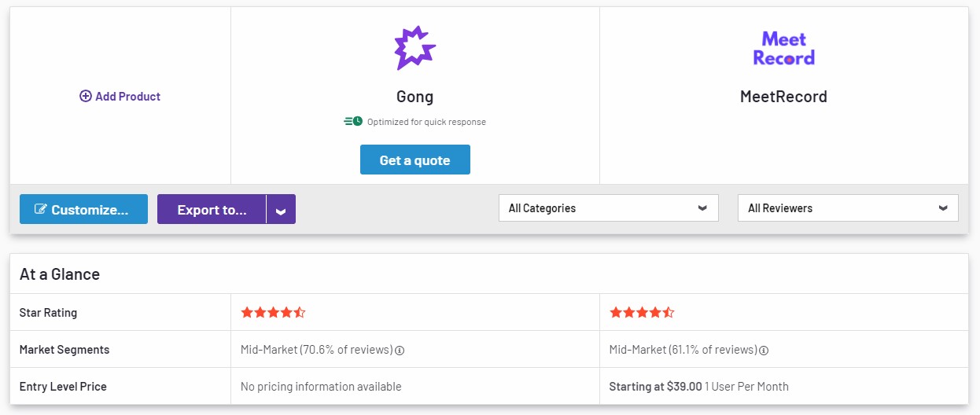The height and width of the screenshot is (415, 980).
Task: Click the info icon next to MeetRecord Mid-Market reviews
Action: tap(764, 351)
